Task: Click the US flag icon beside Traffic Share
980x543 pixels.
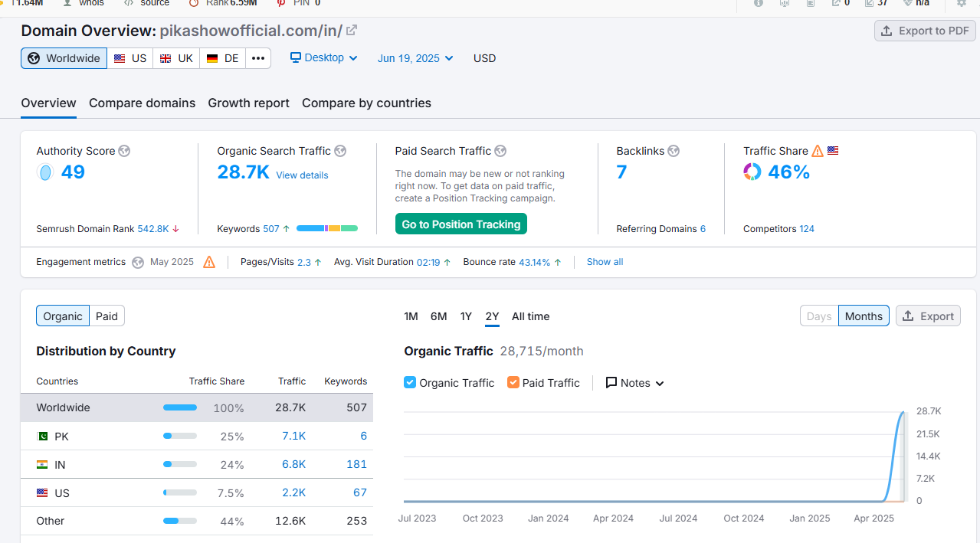Action: 833,151
